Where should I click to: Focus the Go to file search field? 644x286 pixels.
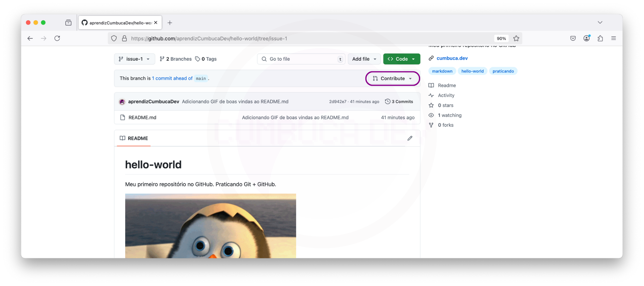[x=301, y=59]
